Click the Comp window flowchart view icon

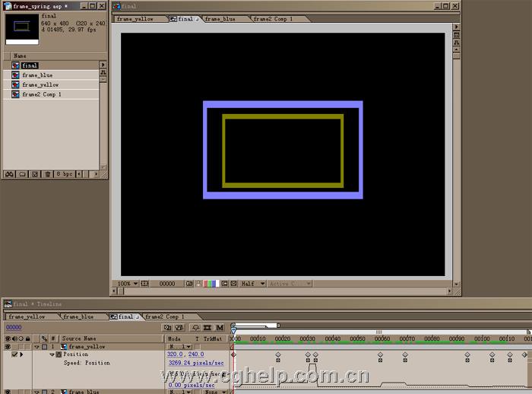pos(456,43)
